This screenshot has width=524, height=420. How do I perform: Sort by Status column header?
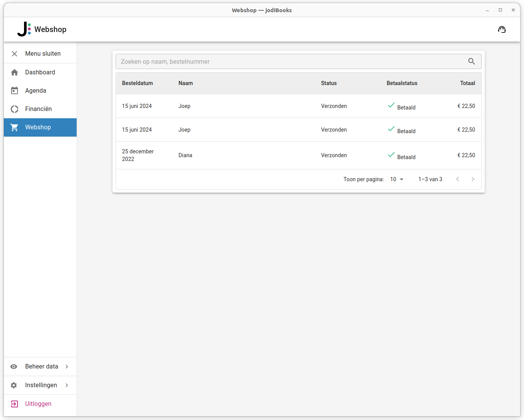click(329, 83)
